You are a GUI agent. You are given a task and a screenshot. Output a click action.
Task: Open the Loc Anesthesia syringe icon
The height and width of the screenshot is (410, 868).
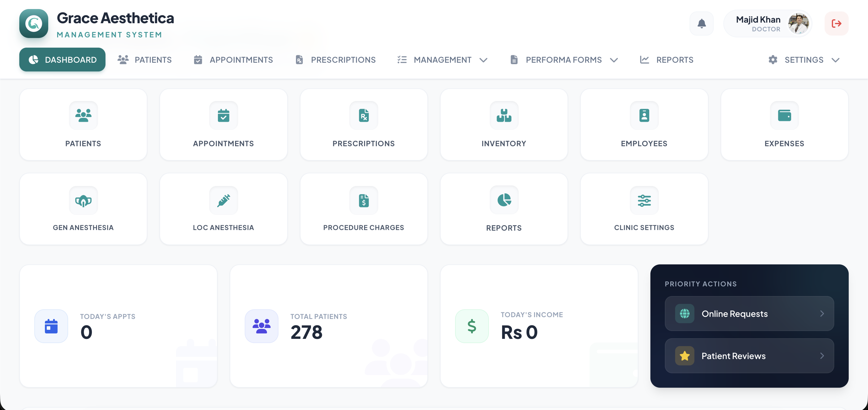(x=223, y=200)
